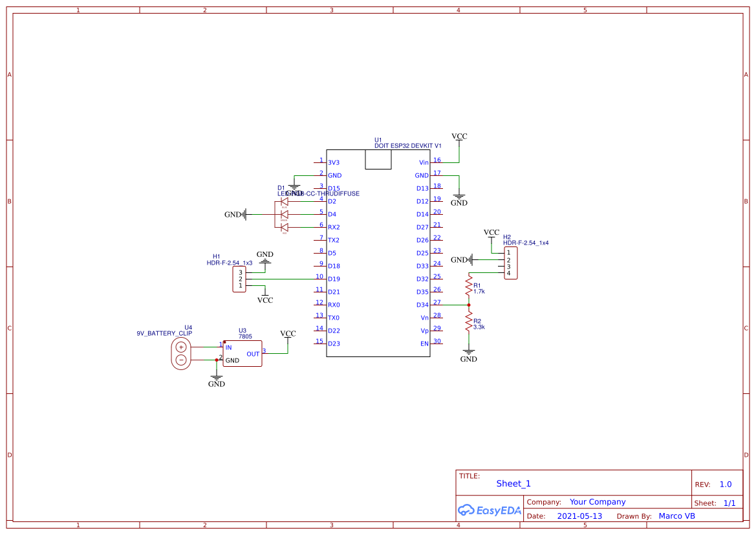Select the ESP32 DEVKIT V1 symbol U1
The height and width of the screenshot is (535, 756).
pyautogui.click(x=378, y=252)
